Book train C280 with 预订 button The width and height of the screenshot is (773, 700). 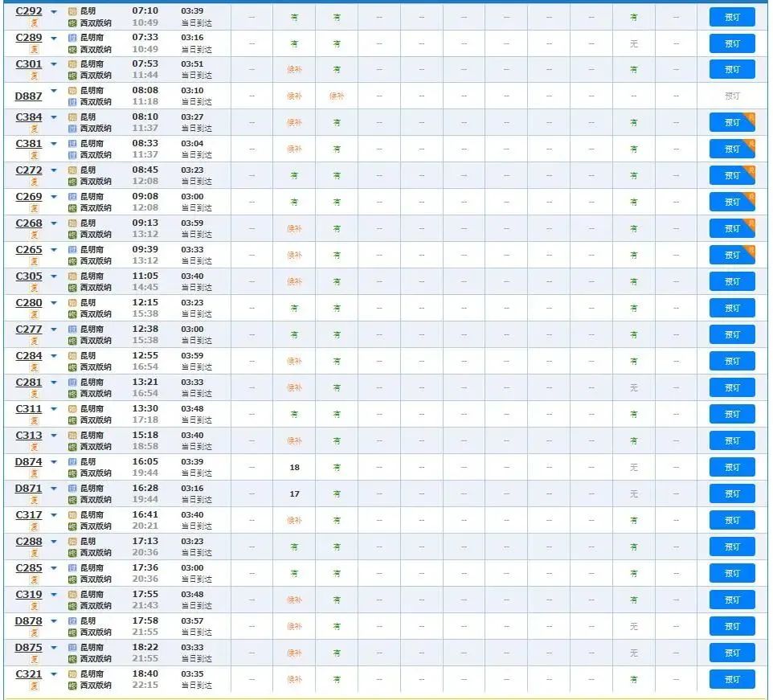point(732,308)
